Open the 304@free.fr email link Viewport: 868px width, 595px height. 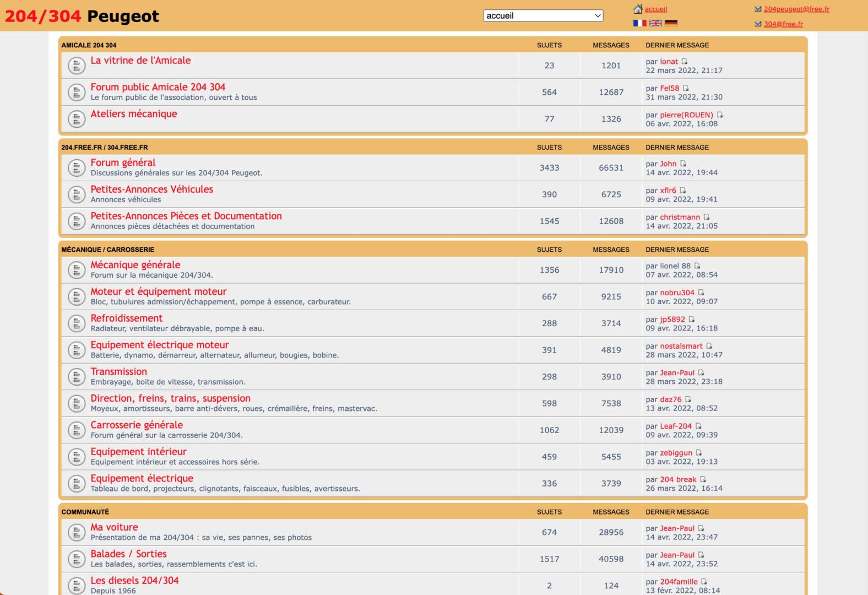783,24
